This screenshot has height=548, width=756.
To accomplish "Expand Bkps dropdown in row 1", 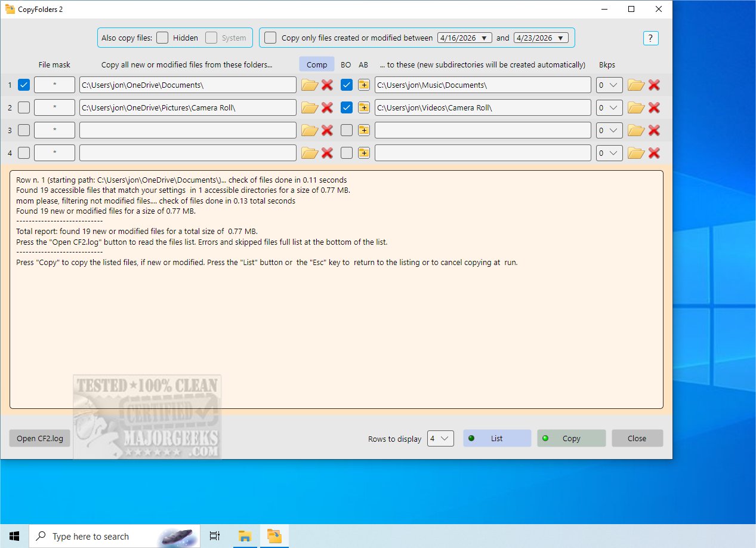I will 609,85.
